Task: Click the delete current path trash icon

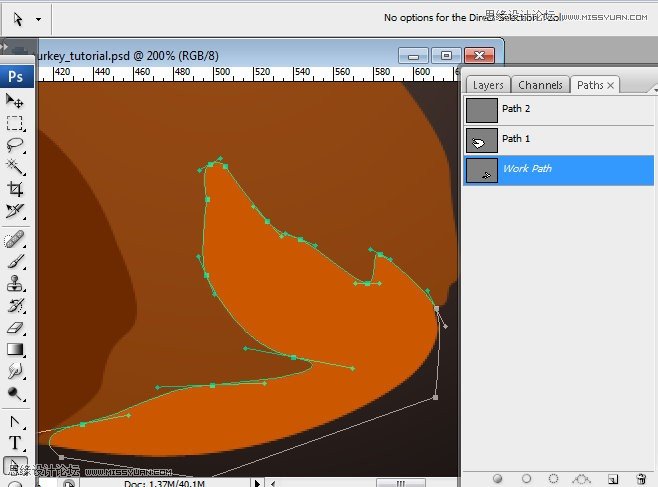Action: pyautogui.click(x=641, y=479)
